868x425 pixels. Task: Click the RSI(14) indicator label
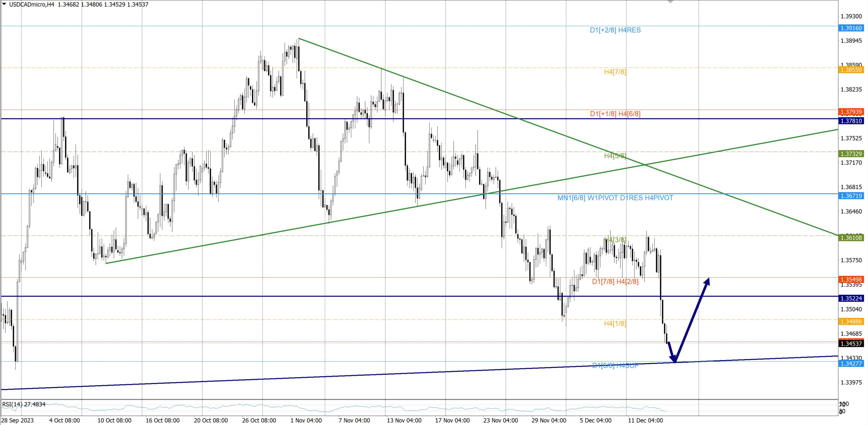pyautogui.click(x=24, y=404)
